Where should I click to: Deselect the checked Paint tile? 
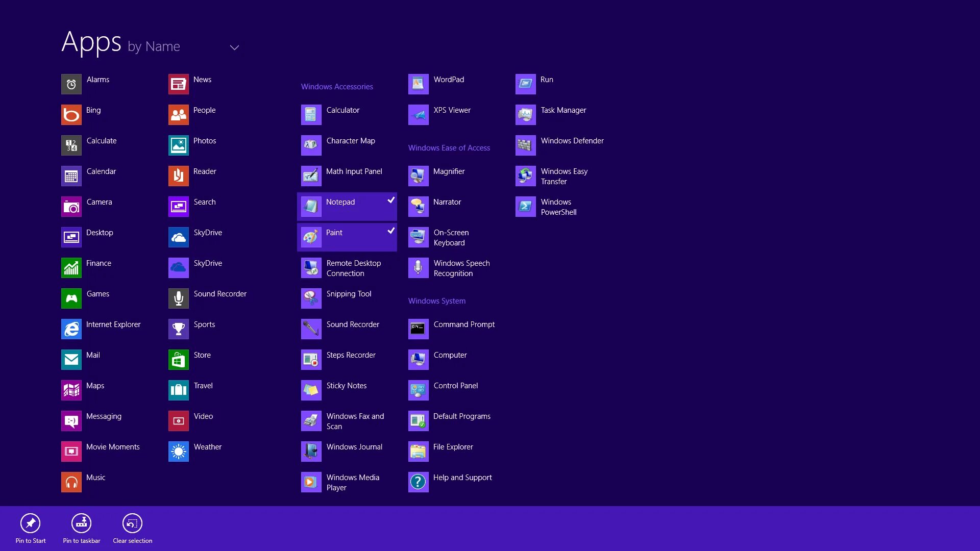[347, 237]
